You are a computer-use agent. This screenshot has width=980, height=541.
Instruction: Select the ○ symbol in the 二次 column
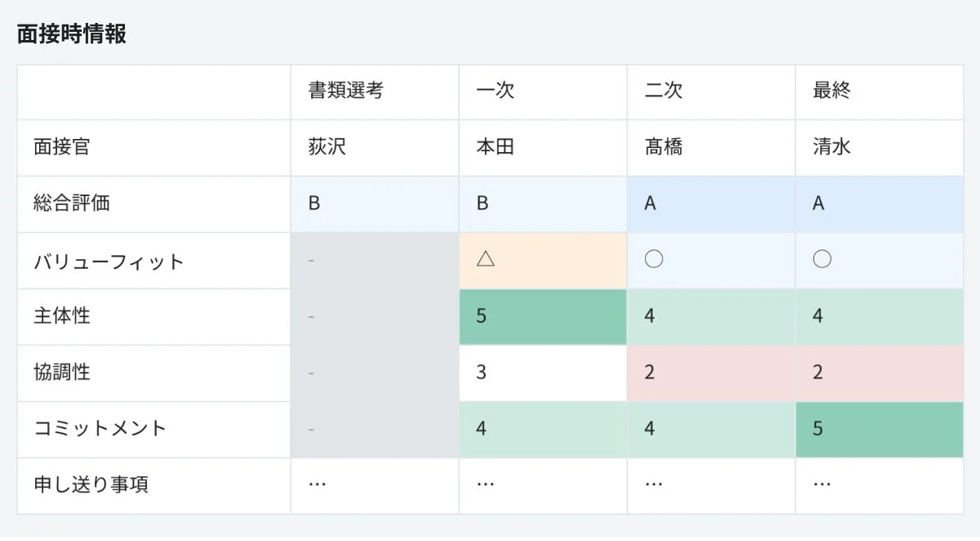(652, 259)
